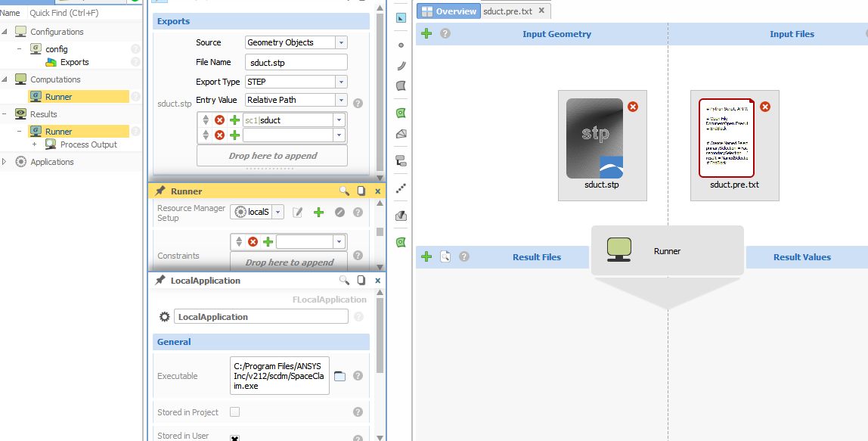Expand the Process Output tree node
868x441 pixels.
click(34, 144)
